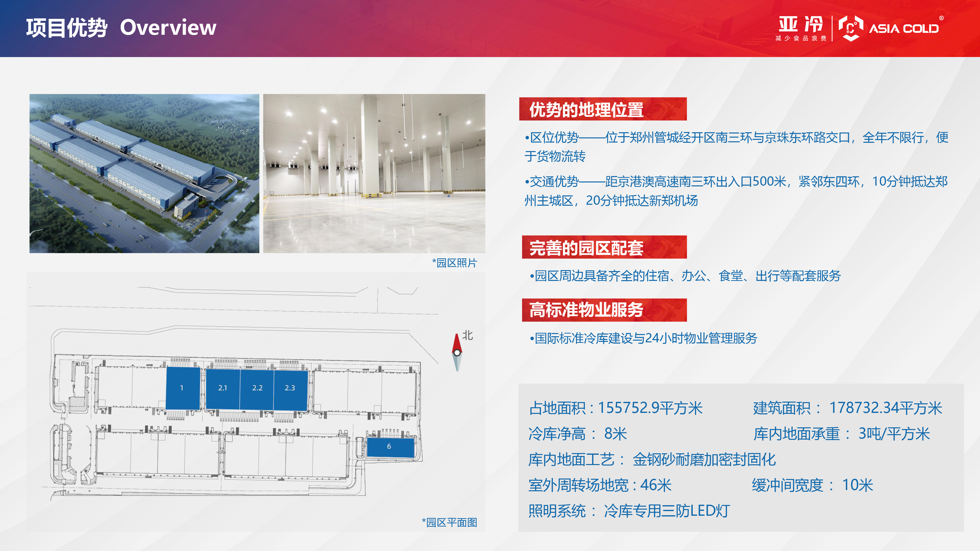Click the aerial park rendering photo
The height and width of the screenshot is (551, 980).
pyautogui.click(x=144, y=173)
